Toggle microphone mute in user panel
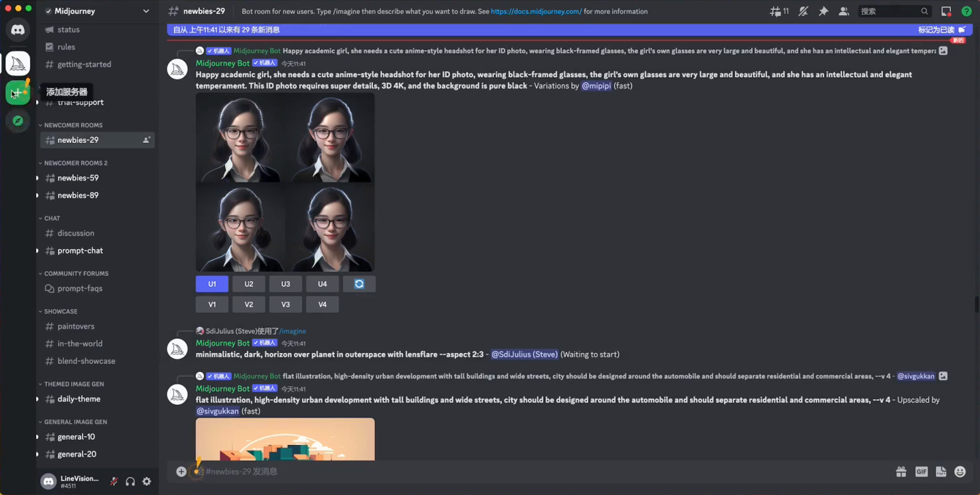Image resolution: width=980 pixels, height=495 pixels. coord(114,482)
